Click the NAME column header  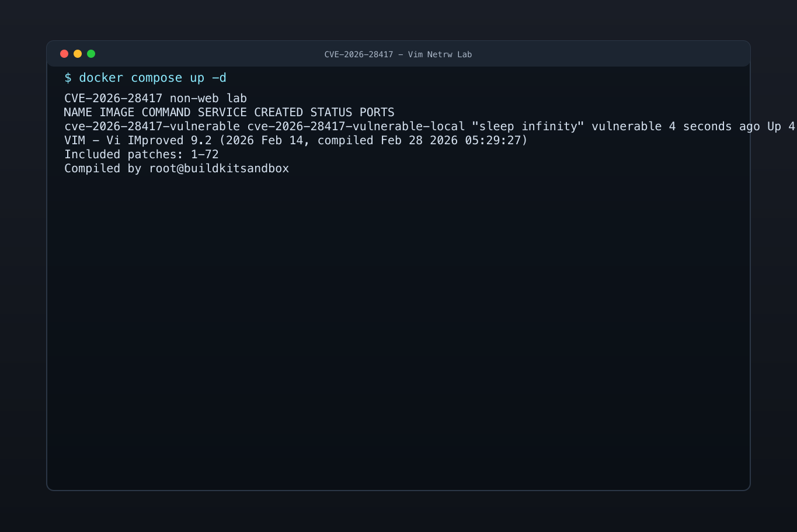coord(77,112)
